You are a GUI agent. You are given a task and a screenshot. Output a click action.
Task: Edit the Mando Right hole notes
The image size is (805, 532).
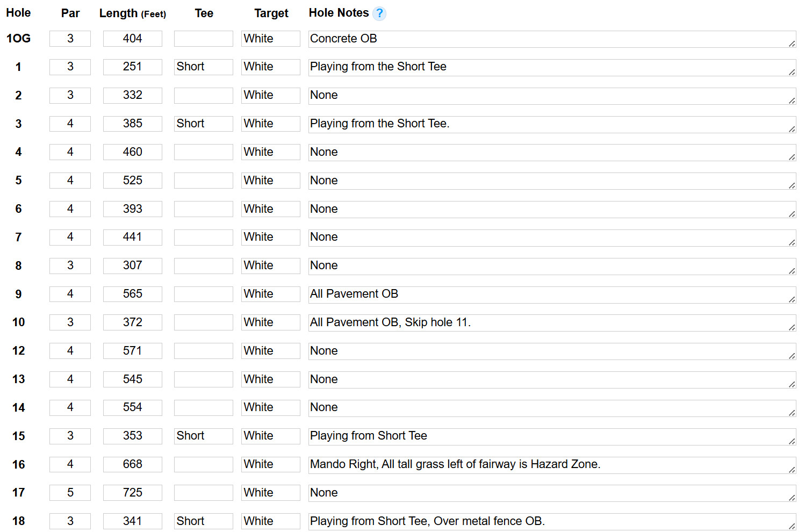[x=548, y=464]
